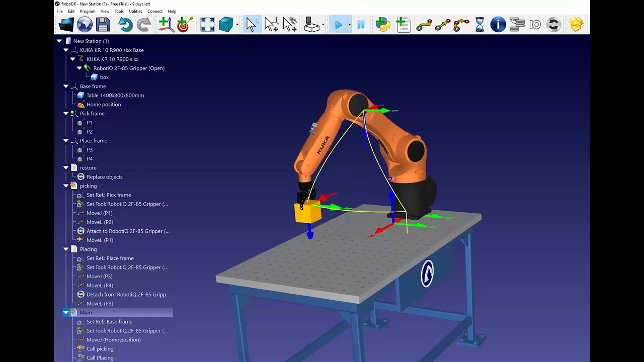
Task: Click the yellow box in 3D view
Action: 308,213
